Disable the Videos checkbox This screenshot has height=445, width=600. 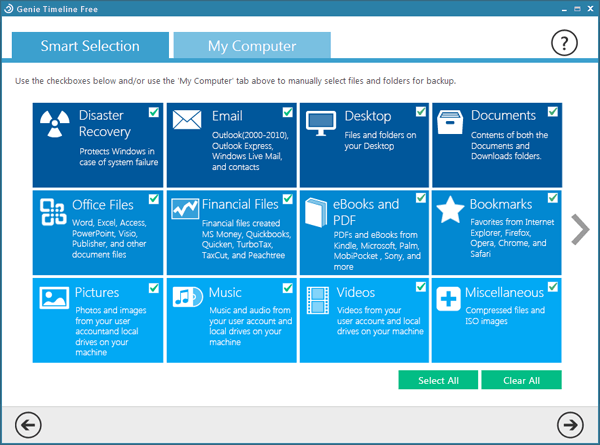point(421,288)
